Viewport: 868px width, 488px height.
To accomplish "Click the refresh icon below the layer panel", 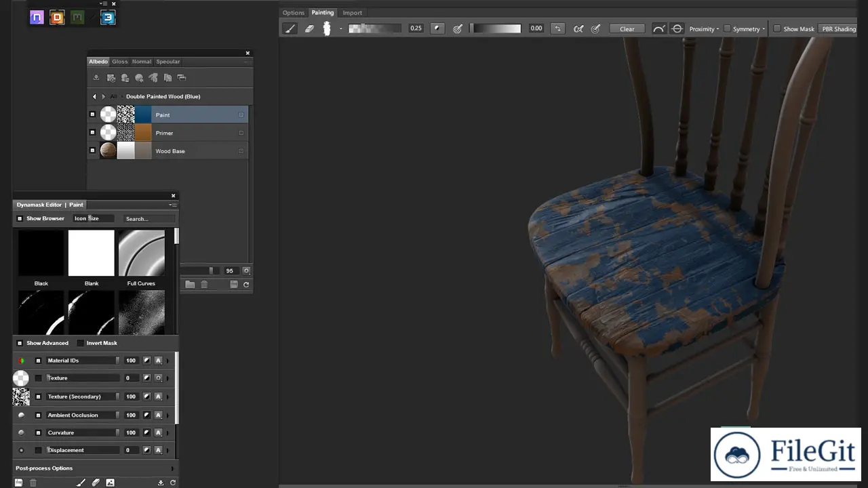I will (x=246, y=285).
